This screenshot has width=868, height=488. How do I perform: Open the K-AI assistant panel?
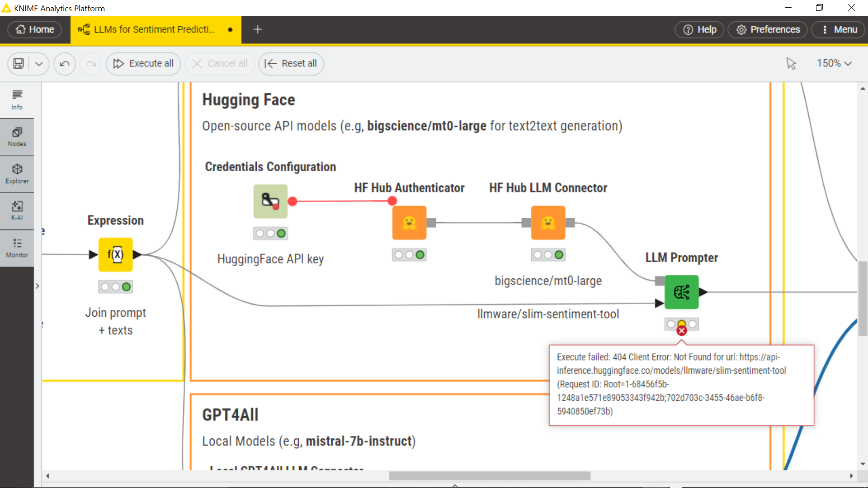tap(17, 211)
